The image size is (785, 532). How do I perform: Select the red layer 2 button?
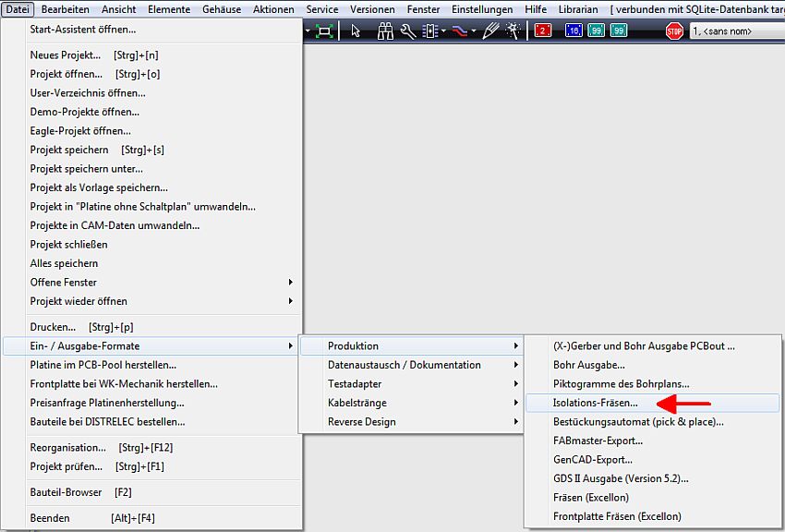pos(543,30)
